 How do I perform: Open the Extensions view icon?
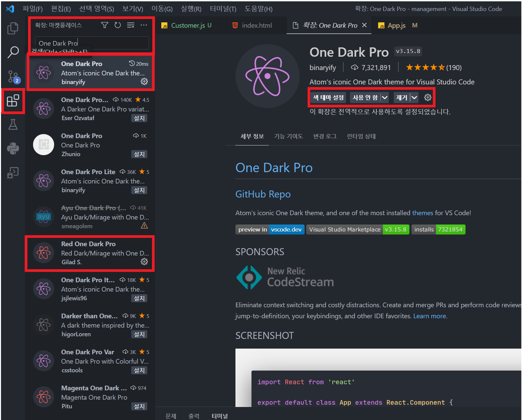pyautogui.click(x=13, y=100)
